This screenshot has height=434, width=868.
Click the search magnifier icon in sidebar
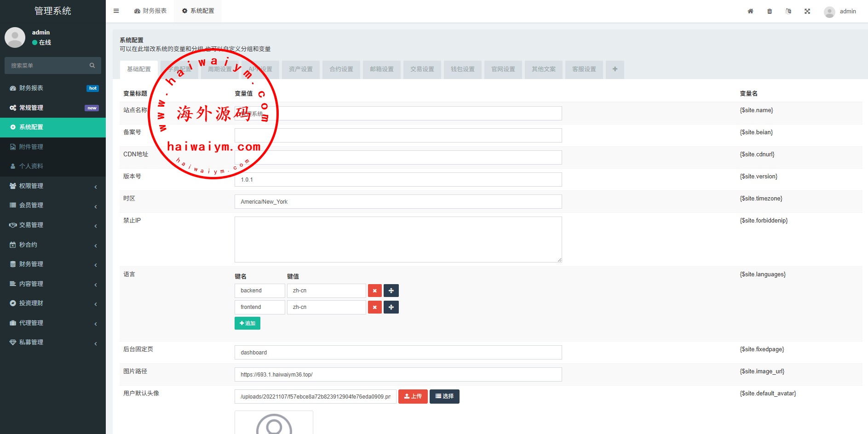coord(92,66)
